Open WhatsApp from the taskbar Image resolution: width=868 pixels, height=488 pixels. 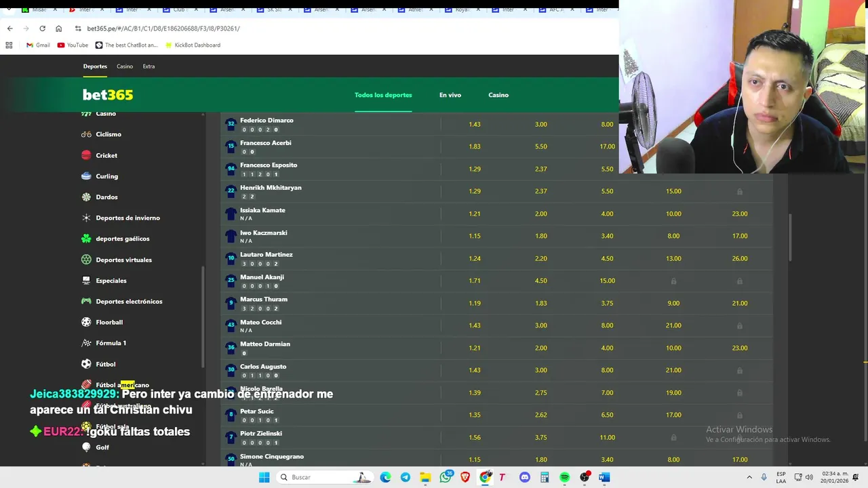[x=446, y=477]
